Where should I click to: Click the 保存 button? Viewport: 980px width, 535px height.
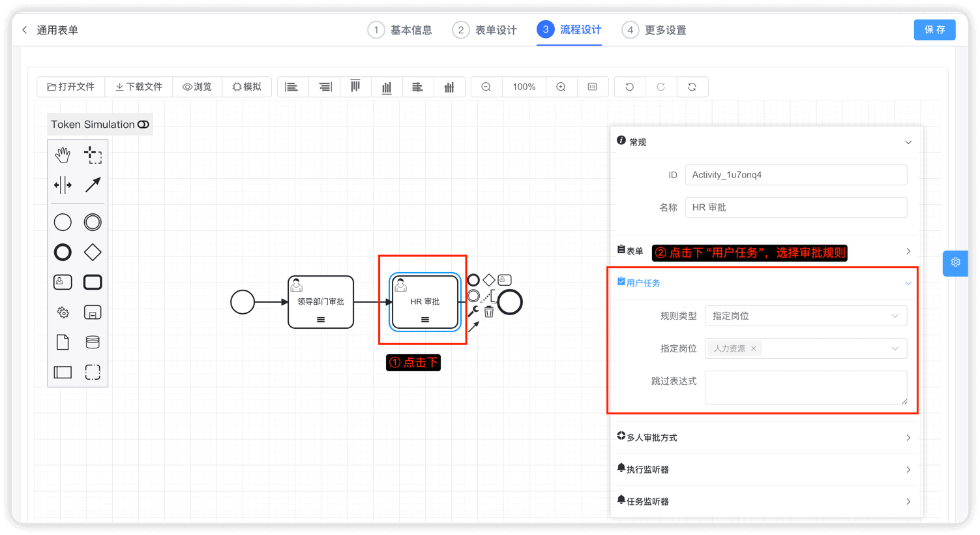pyautogui.click(x=934, y=30)
